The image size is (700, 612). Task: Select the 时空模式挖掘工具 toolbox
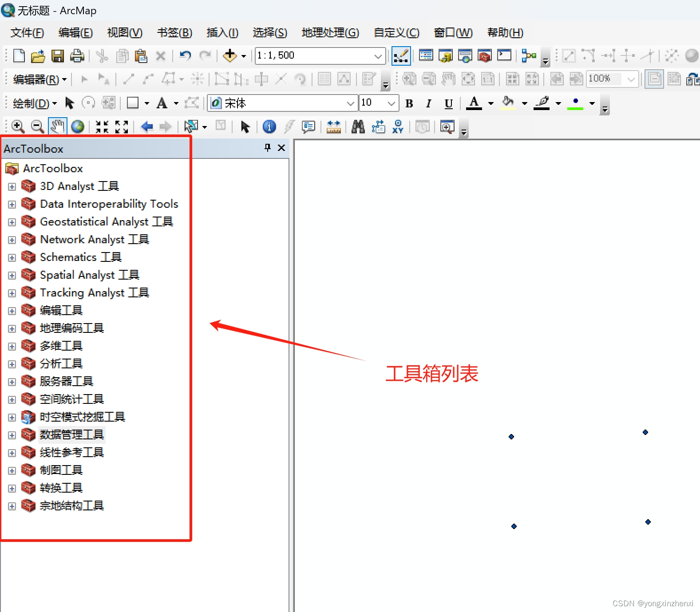(82, 417)
